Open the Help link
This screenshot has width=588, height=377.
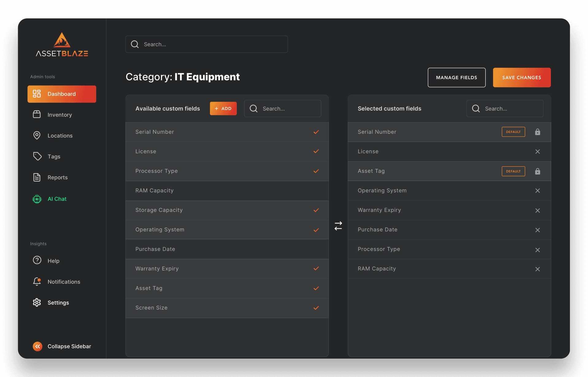[62, 261]
